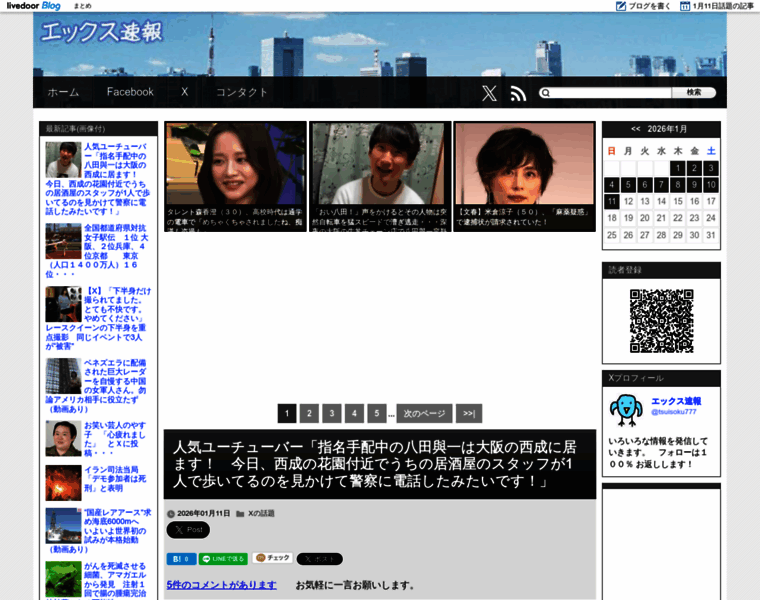Click the Hatena B! bookmark button
Screen dimensions: 760x600
pyautogui.click(x=180, y=559)
